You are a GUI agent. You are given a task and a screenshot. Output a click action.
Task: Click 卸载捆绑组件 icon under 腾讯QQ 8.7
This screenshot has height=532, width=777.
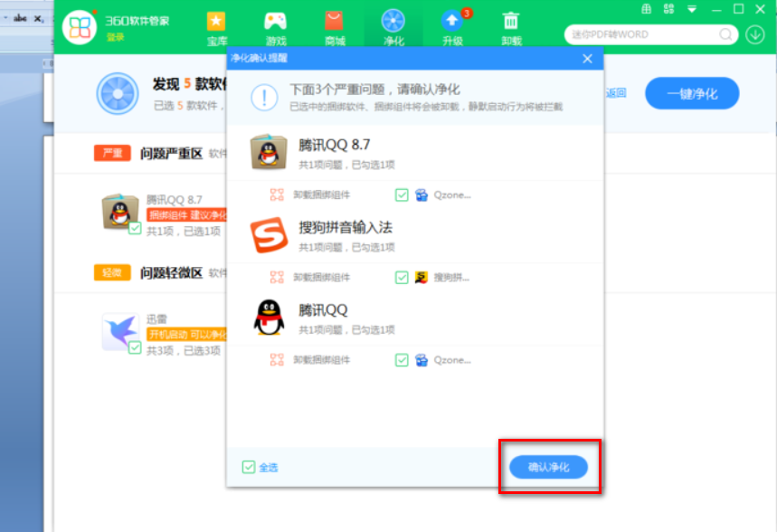[x=277, y=195]
